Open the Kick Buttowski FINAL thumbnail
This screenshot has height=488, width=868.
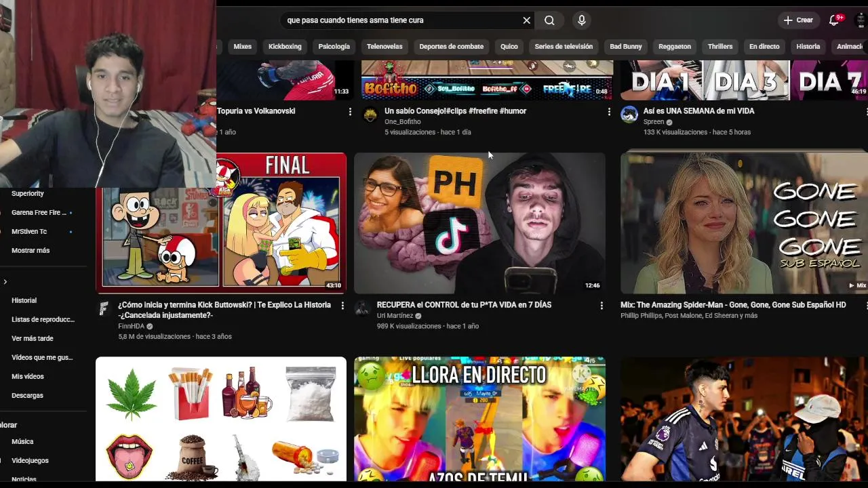[x=220, y=223]
